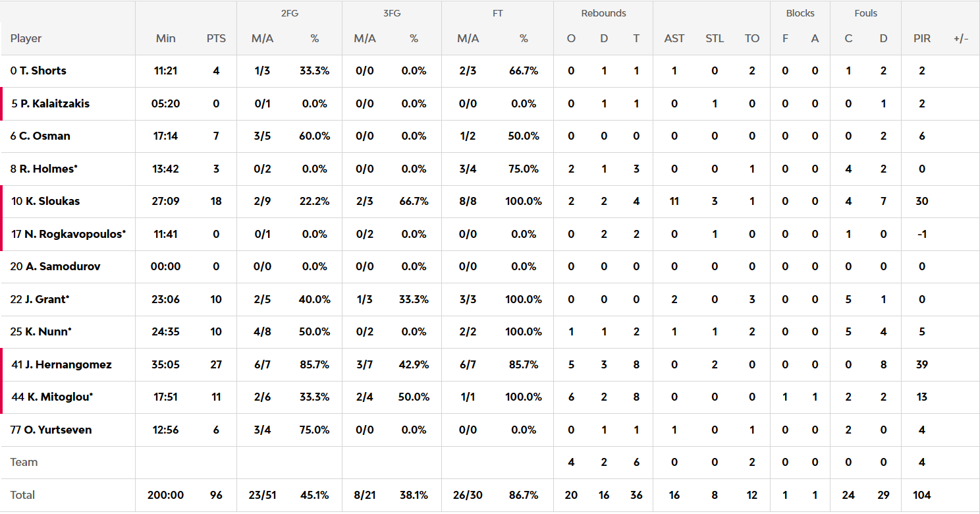The height and width of the screenshot is (514, 980).
Task: Open T. Shorts player profile link
Action: coord(43,71)
